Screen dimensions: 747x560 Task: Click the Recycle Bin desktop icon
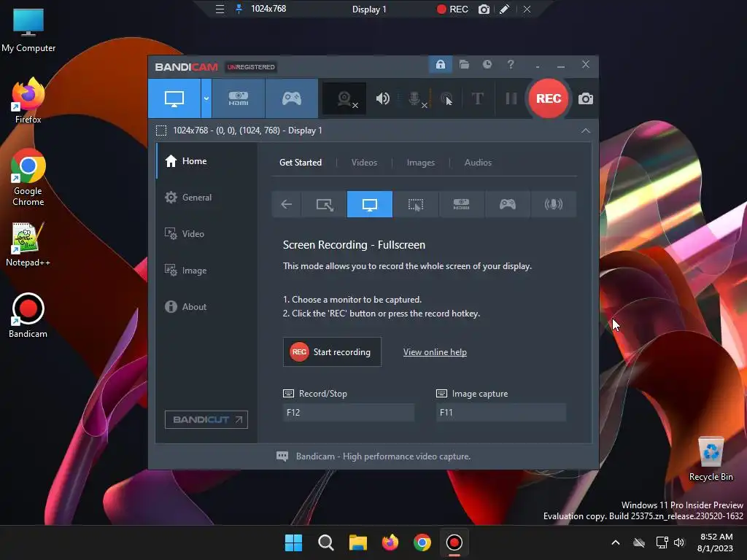click(711, 459)
